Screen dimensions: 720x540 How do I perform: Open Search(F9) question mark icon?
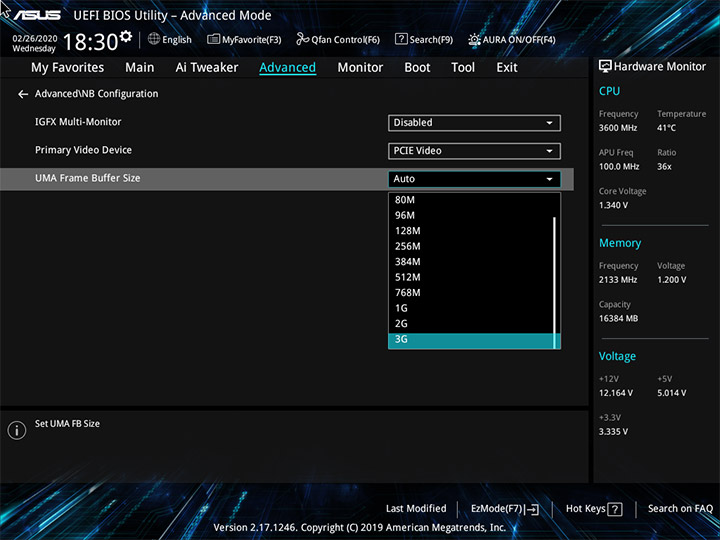401,39
